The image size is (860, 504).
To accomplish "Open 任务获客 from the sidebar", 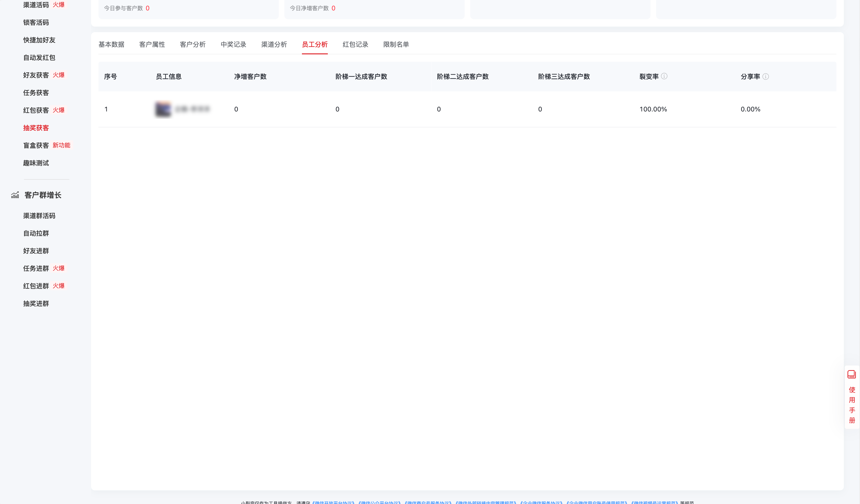I will point(36,92).
